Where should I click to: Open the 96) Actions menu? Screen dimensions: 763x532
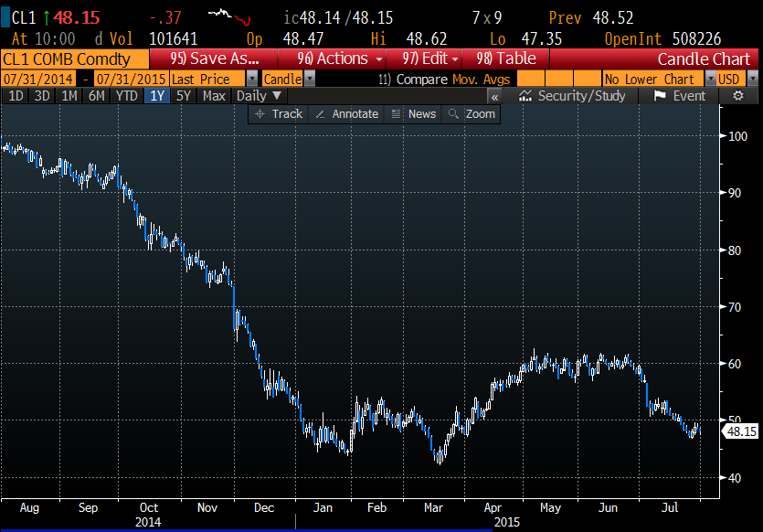[x=339, y=59]
